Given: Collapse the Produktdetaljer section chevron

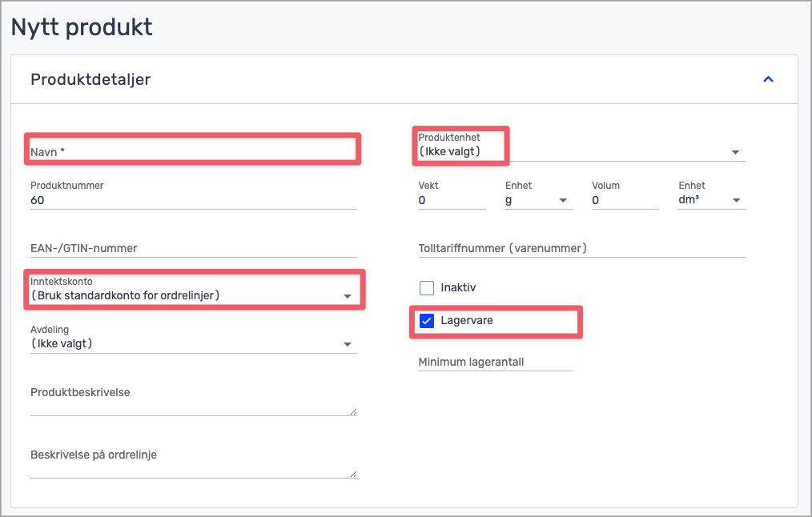Looking at the screenshot, I should [768, 79].
